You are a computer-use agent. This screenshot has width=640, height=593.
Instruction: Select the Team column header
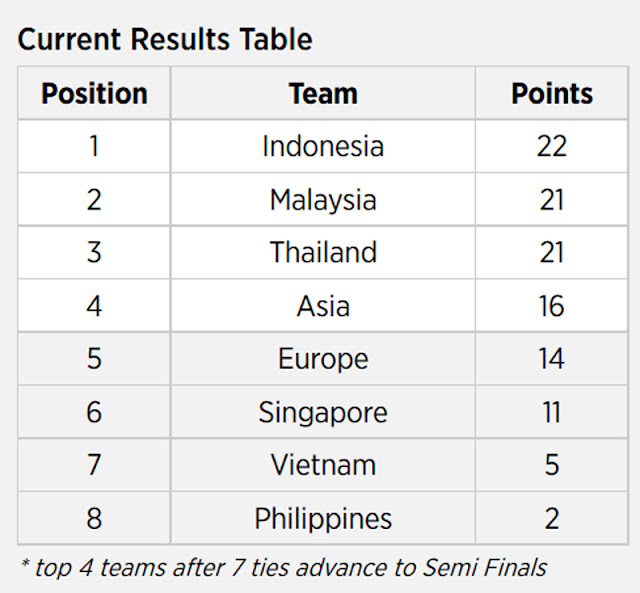[323, 93]
